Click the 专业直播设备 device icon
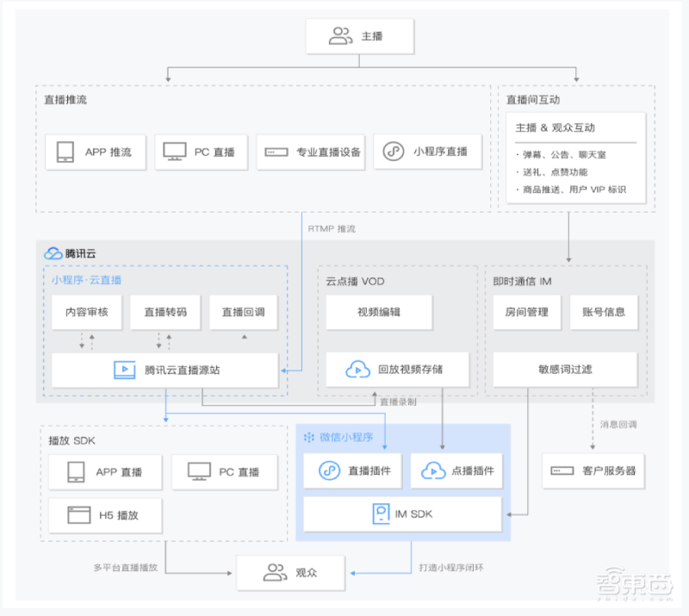 pyautogui.click(x=276, y=152)
